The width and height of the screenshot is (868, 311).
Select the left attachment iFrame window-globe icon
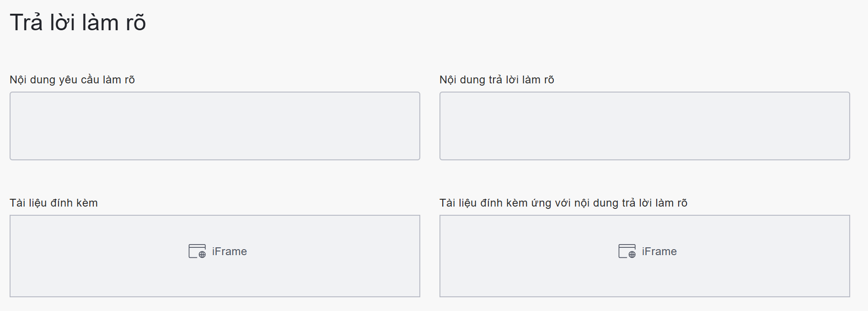pos(197,251)
